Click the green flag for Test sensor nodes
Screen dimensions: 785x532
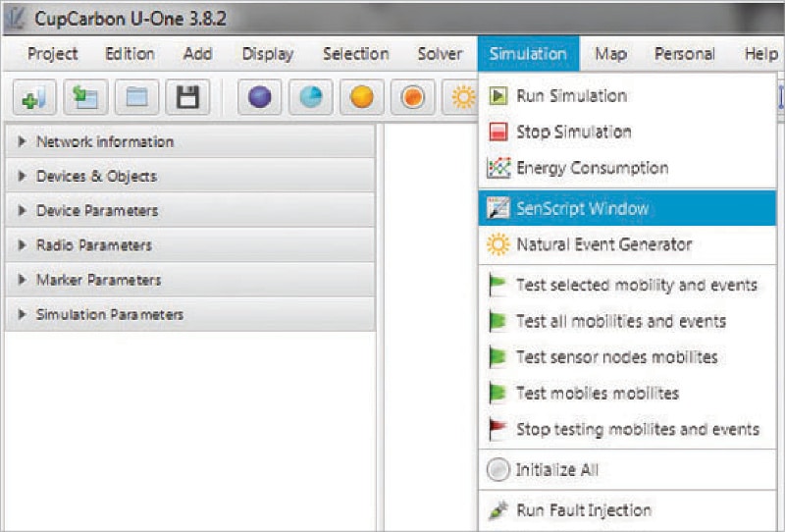pos(497,357)
